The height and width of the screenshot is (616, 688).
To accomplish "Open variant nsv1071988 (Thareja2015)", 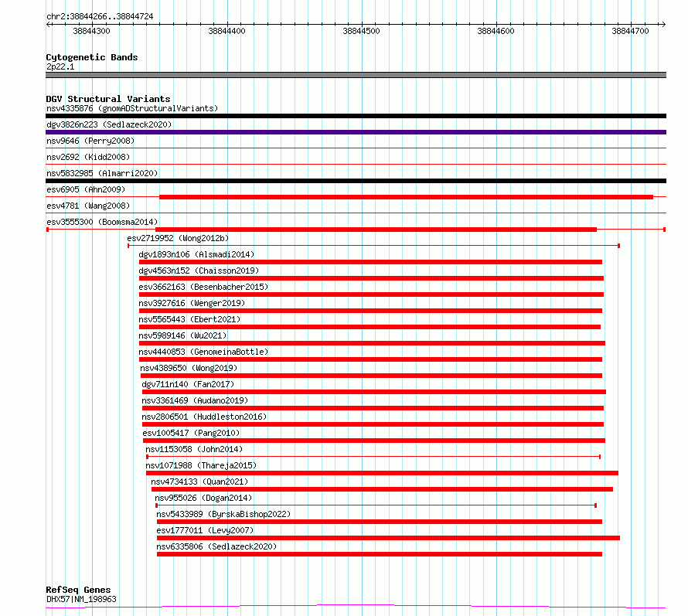I will tap(201, 465).
